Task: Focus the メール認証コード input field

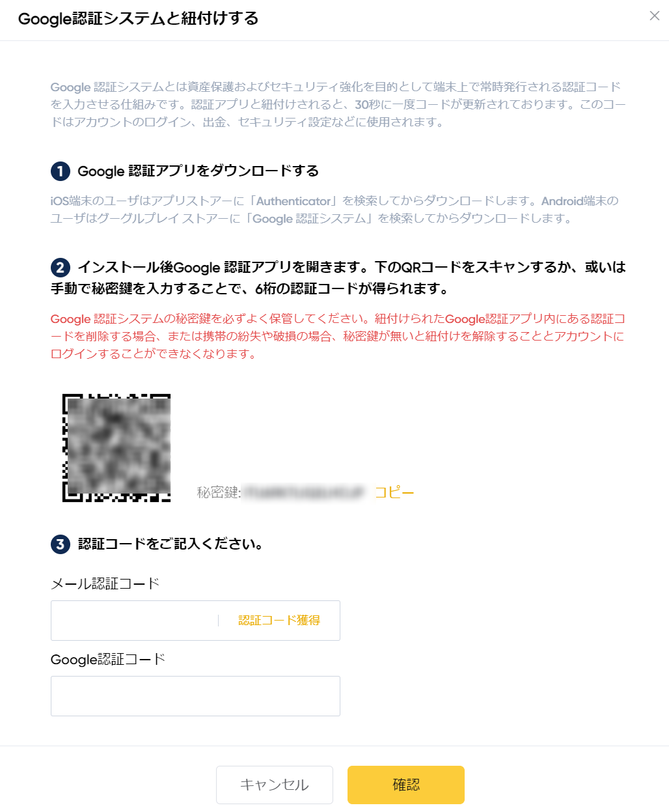Action: [x=134, y=621]
